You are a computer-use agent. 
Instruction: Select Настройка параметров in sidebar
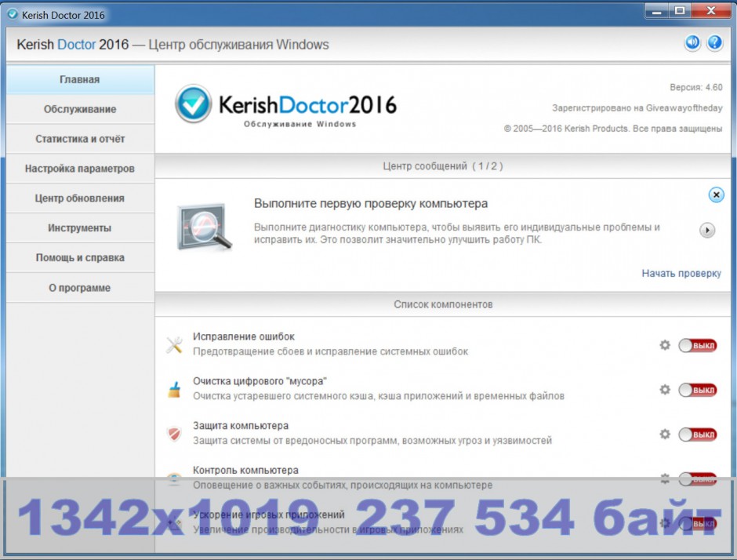tap(80, 169)
